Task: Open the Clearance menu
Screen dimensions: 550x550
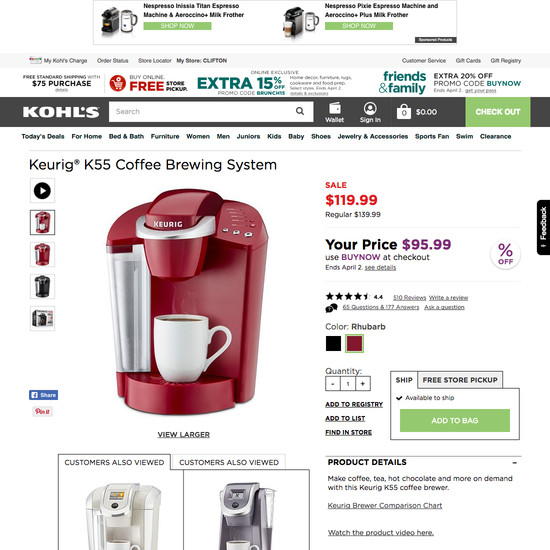Action: [x=495, y=136]
